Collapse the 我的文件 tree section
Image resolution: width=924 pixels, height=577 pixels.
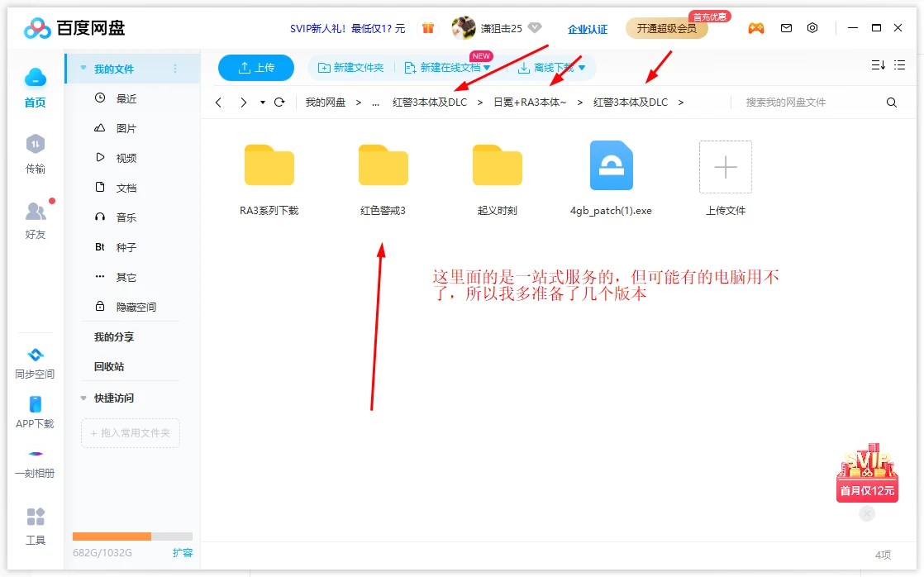click(x=83, y=69)
